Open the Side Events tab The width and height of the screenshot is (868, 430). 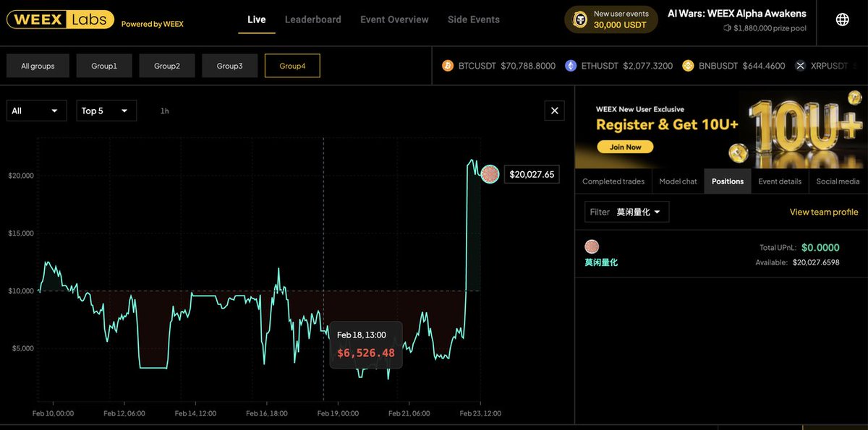point(474,20)
